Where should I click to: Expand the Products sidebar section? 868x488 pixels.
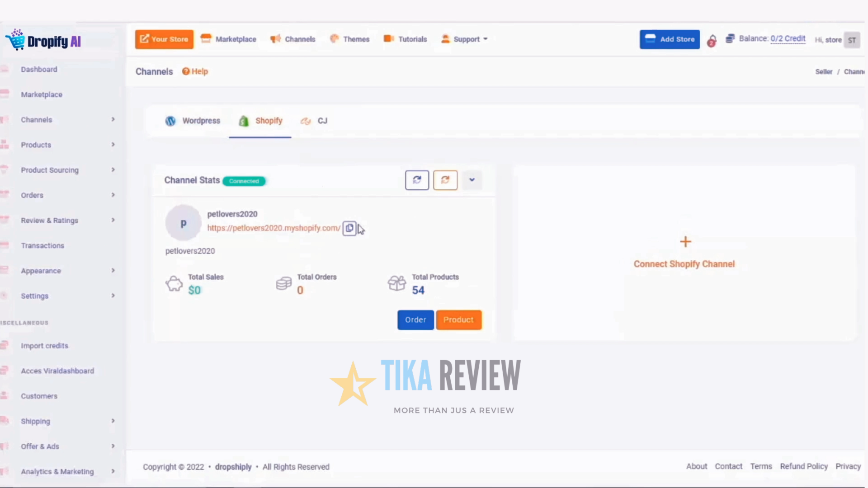tap(113, 145)
